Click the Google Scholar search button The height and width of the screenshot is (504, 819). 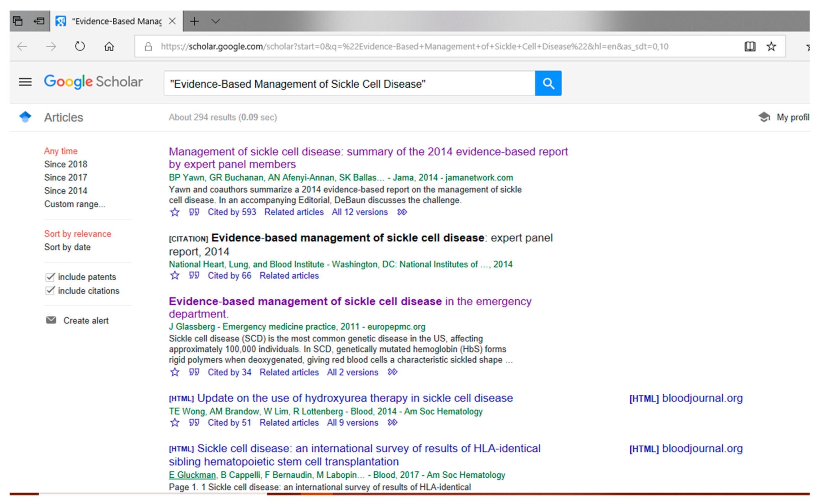point(548,83)
